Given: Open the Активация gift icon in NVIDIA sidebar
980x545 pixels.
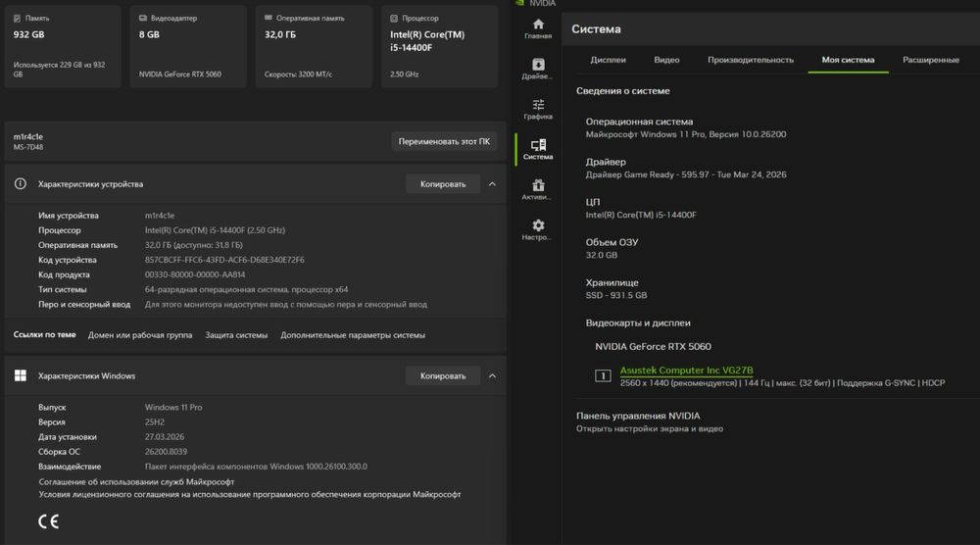Looking at the screenshot, I should 537,185.
